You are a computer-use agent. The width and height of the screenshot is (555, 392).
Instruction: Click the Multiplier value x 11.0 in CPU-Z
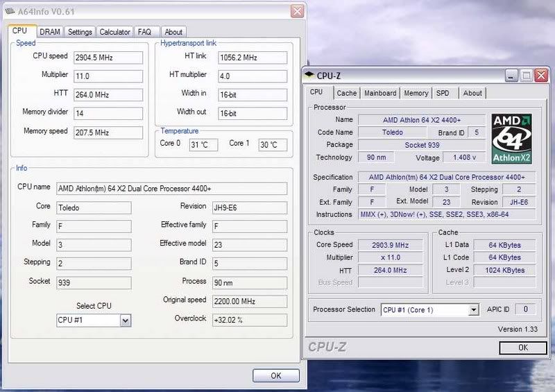[391, 257]
